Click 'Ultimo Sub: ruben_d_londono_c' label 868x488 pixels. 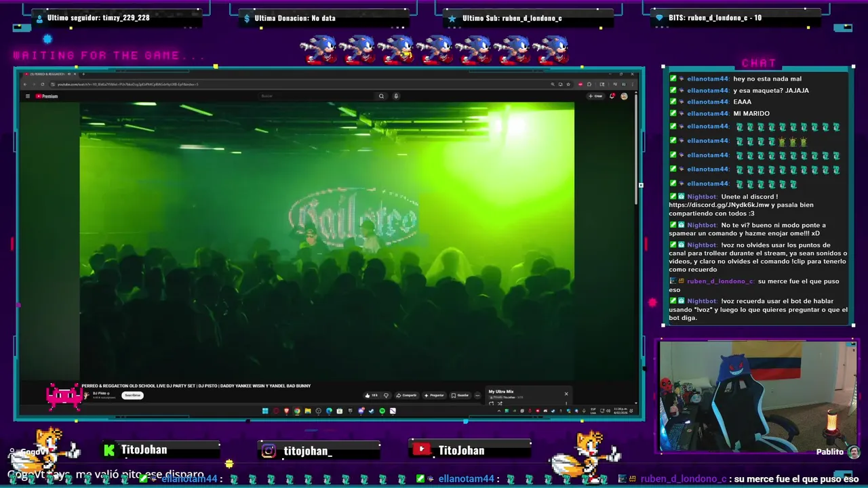point(512,18)
